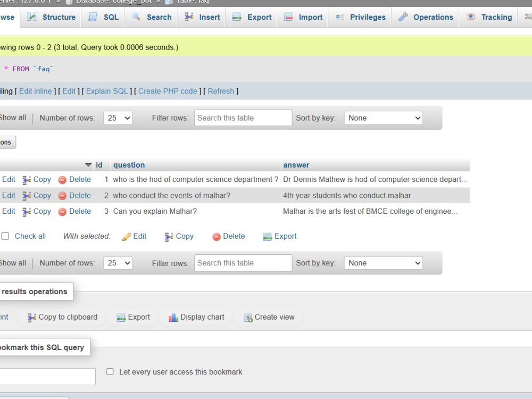Screen dimensions: 532x399
Task: Click the Insert tab icon
Action: click(189, 16)
